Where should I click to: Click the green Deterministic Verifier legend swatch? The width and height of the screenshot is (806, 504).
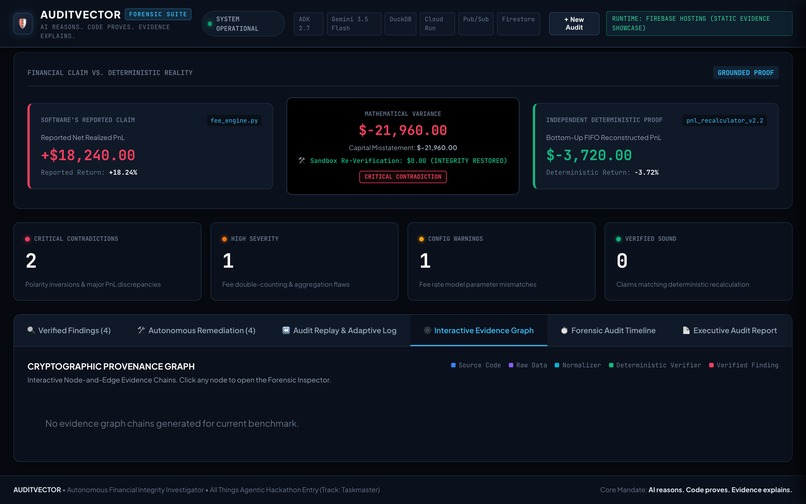coord(611,365)
